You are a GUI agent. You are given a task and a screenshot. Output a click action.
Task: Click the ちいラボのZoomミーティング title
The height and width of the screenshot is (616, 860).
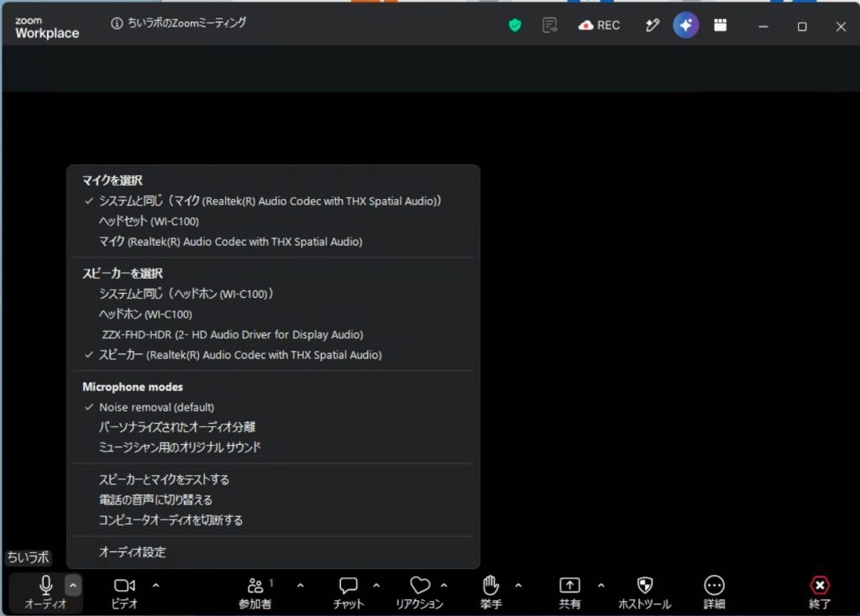coord(187,23)
